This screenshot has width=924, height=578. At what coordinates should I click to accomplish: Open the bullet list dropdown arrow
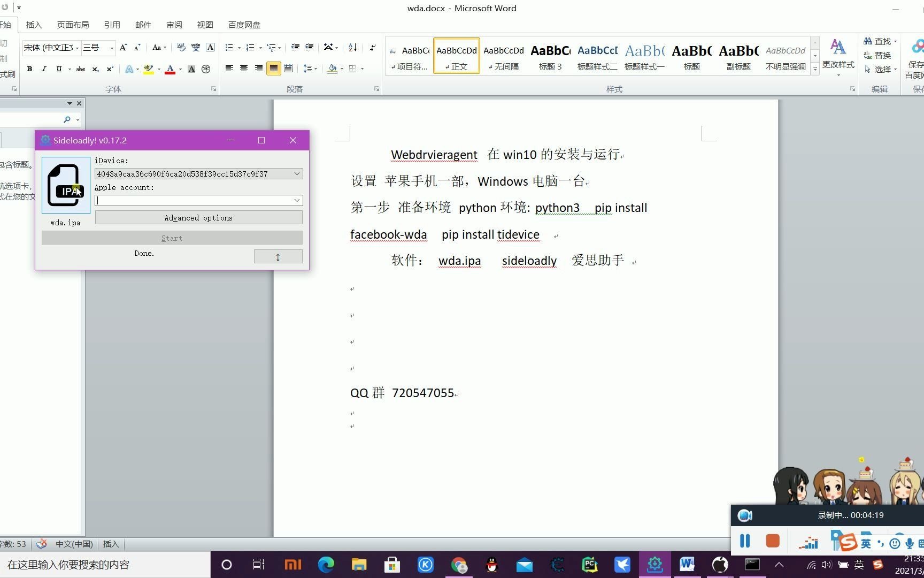click(x=238, y=48)
